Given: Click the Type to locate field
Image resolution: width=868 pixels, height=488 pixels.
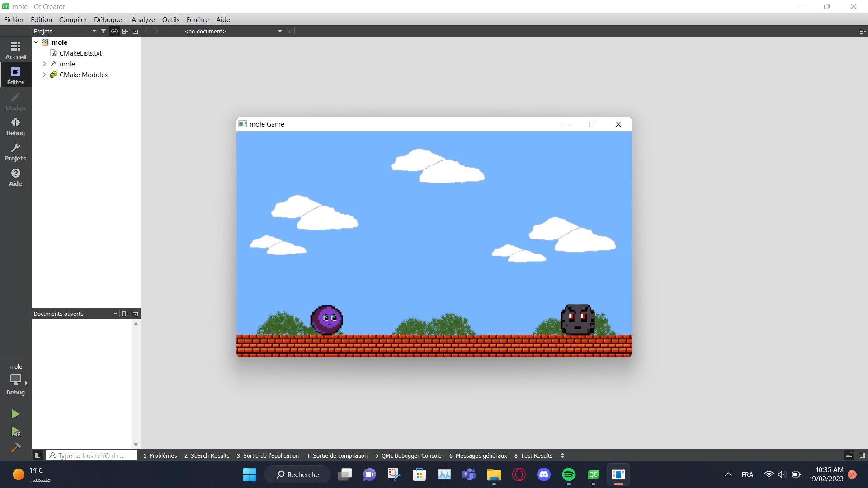Looking at the screenshot, I should coord(92,455).
